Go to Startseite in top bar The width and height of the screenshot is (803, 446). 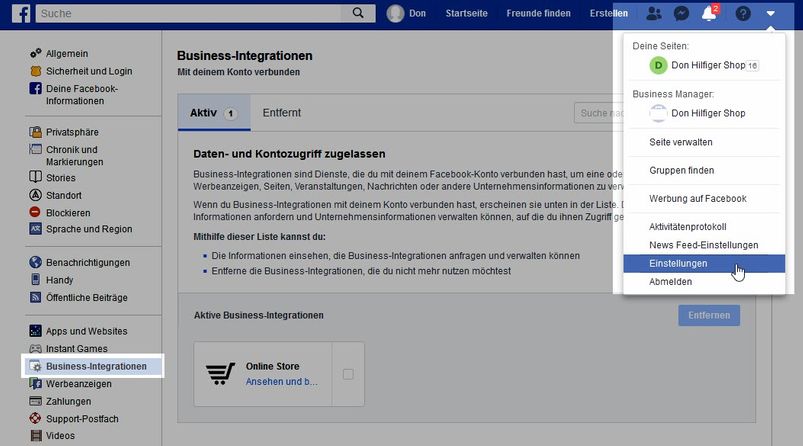(467, 13)
